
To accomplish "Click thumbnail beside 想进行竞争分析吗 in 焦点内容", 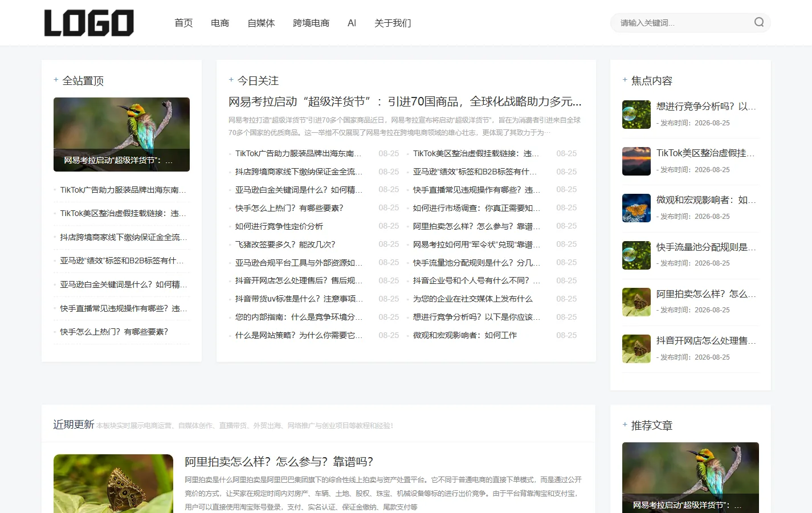I will (636, 115).
